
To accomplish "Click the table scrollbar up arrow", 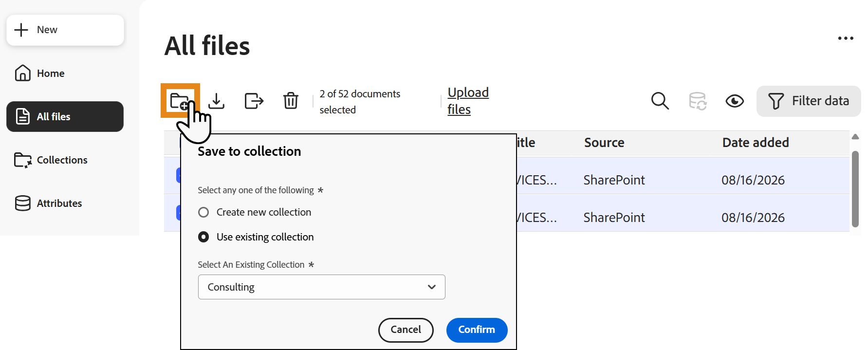I will 855,137.
